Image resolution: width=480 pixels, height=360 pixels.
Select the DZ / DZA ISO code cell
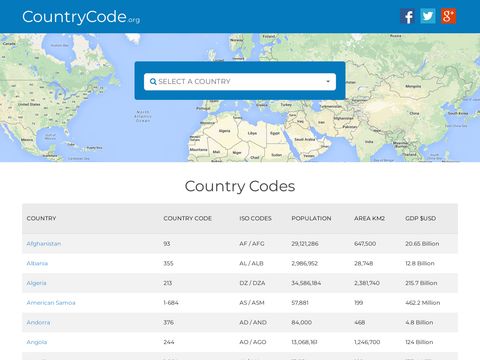252,283
